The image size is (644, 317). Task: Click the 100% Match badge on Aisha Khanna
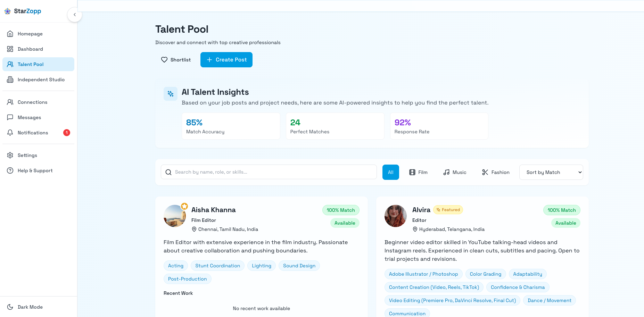(x=341, y=210)
